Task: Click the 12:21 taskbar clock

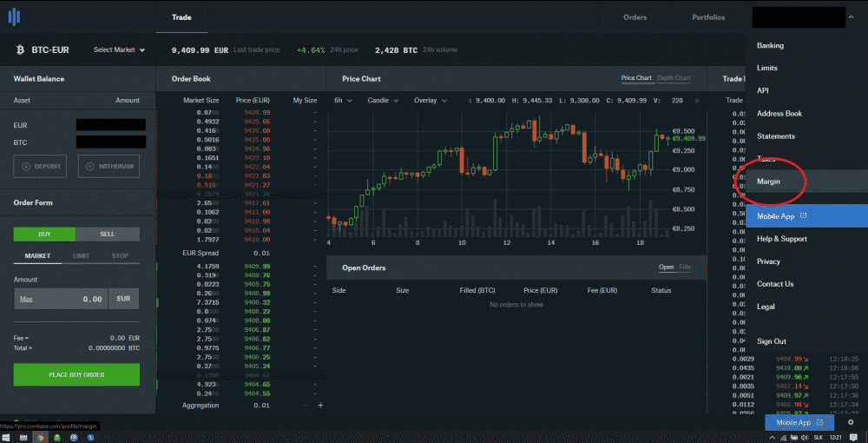Action: tap(836, 438)
